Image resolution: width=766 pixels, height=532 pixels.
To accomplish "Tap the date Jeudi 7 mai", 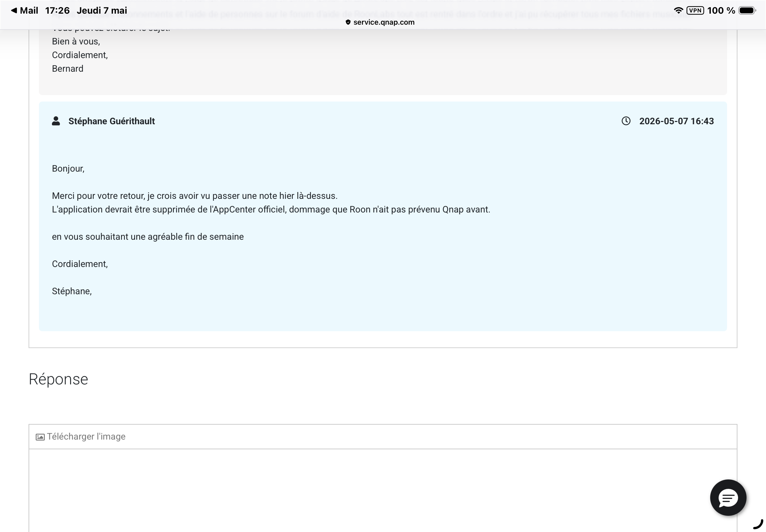I will 102,11.
